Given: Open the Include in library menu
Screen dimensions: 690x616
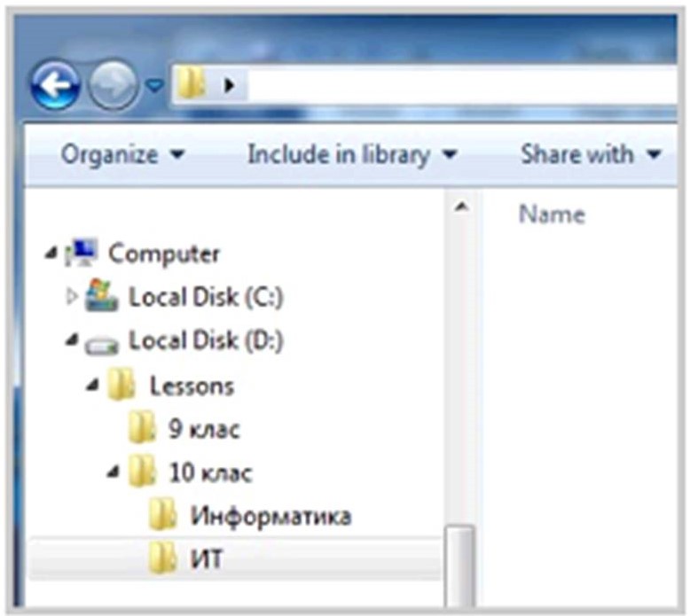Looking at the screenshot, I should pyautogui.click(x=351, y=155).
